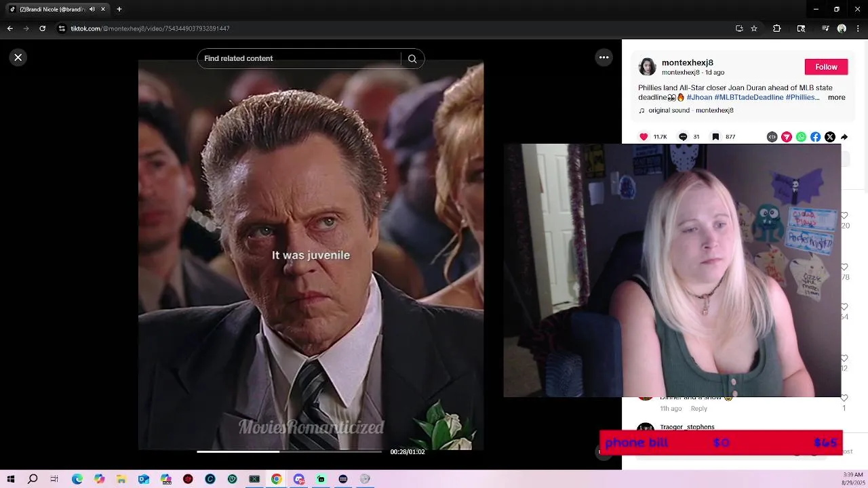Open more share options arrow

844,137
